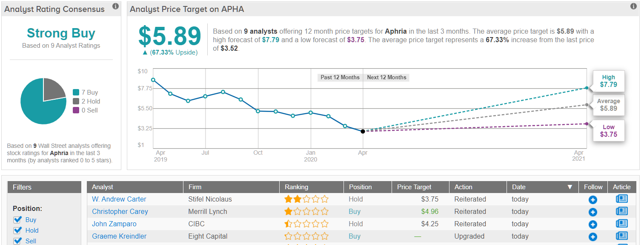Open article icon for John Zamparo row

tap(621, 224)
